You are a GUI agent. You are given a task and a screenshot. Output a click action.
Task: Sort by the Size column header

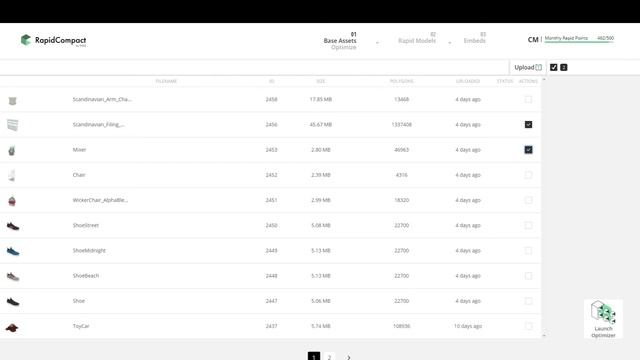(321, 81)
